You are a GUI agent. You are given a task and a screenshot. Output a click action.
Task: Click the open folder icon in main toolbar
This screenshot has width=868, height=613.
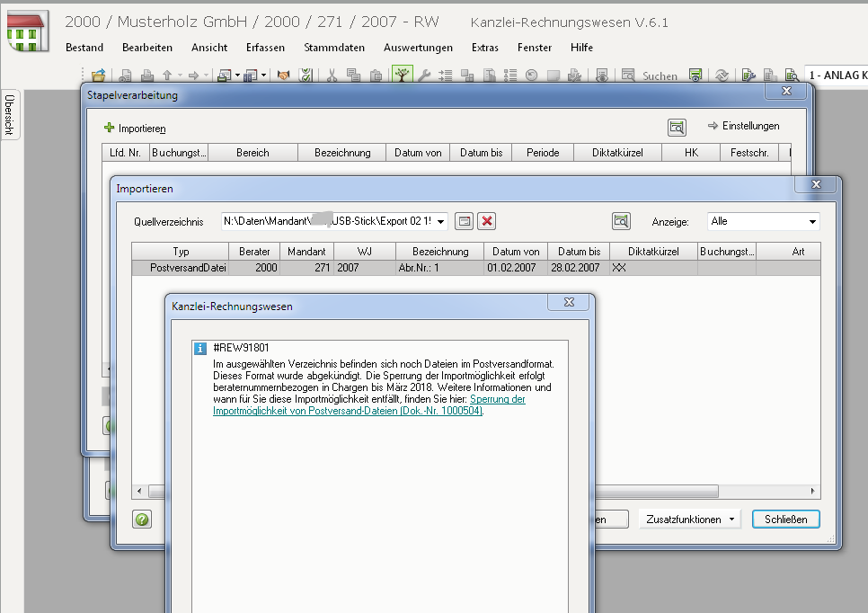(x=99, y=76)
